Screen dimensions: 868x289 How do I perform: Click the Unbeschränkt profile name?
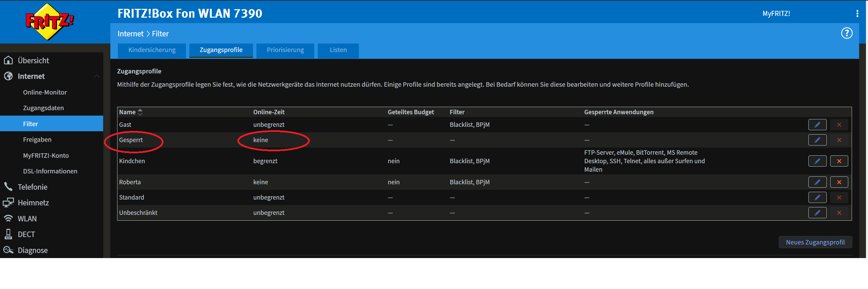(138, 213)
